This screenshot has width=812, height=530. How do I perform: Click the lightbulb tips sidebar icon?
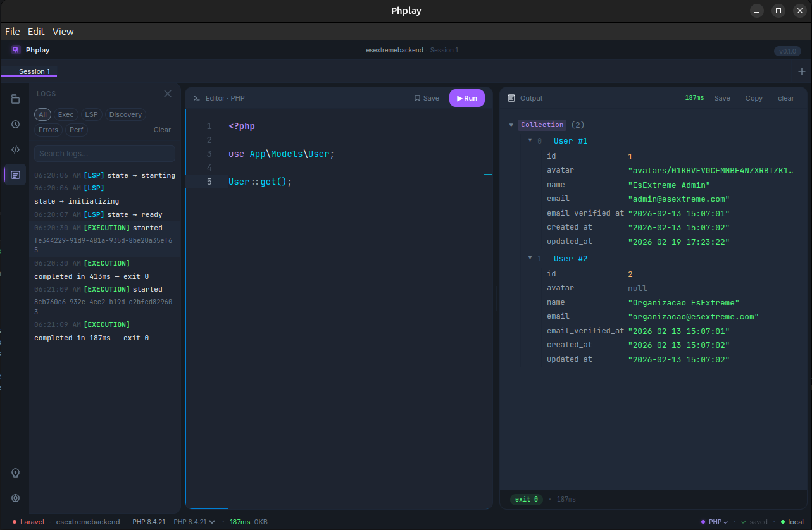click(x=15, y=473)
